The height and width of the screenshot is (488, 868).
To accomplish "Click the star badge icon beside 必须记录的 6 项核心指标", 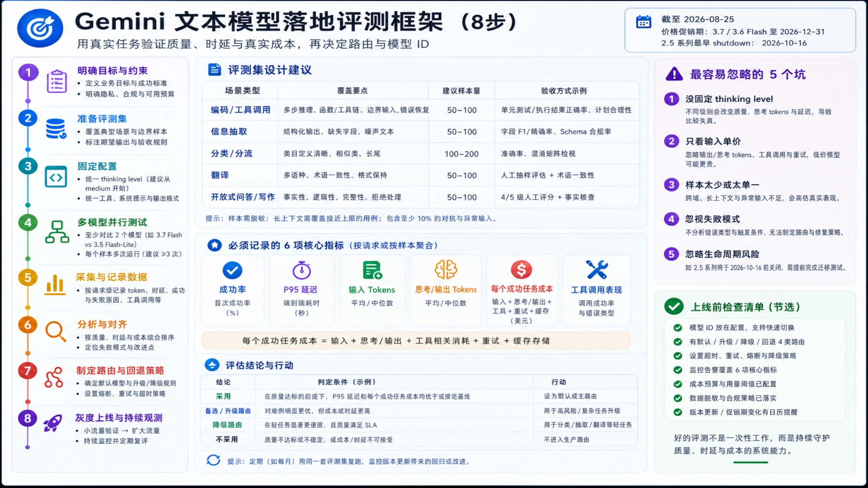I will coord(214,245).
